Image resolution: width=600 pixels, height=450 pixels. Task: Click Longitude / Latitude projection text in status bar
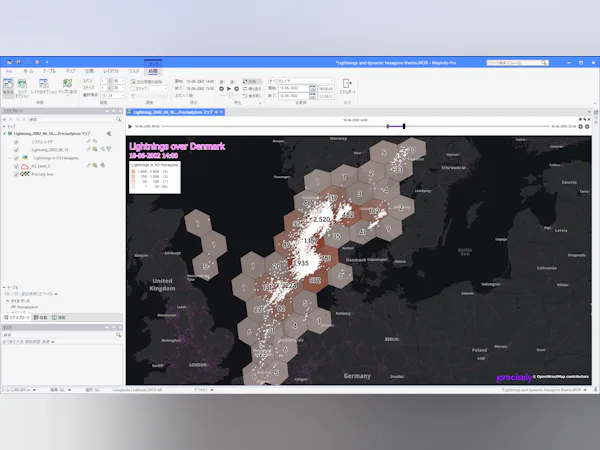click(137, 390)
